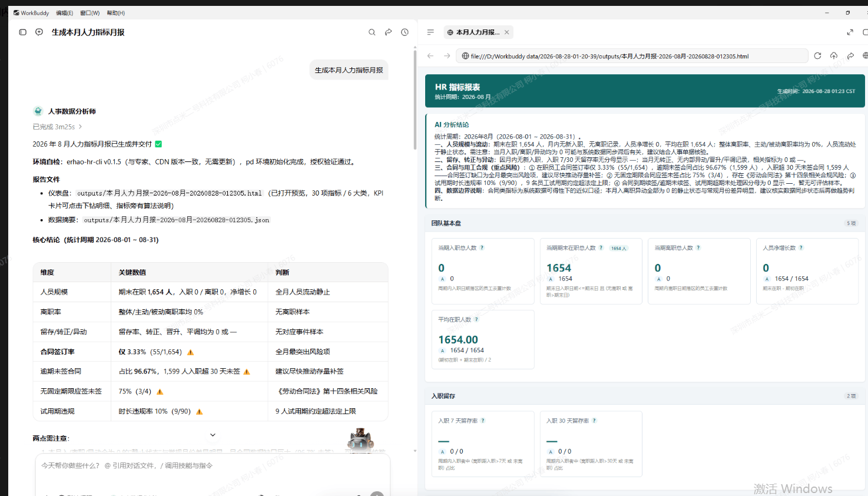Screen dimensions: 868x496
Task: Close the 本月人力月报 preview tab
Action: click(506, 32)
